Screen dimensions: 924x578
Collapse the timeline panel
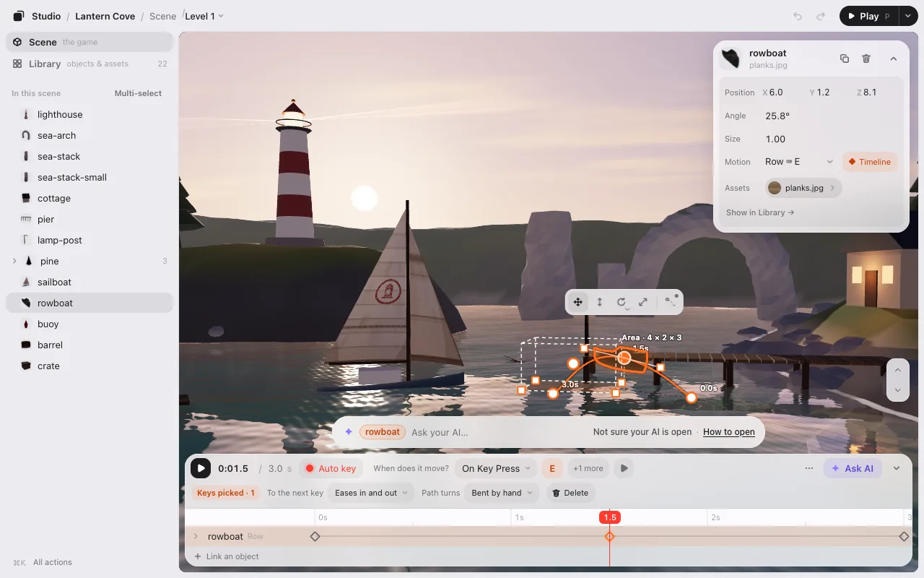(897, 468)
